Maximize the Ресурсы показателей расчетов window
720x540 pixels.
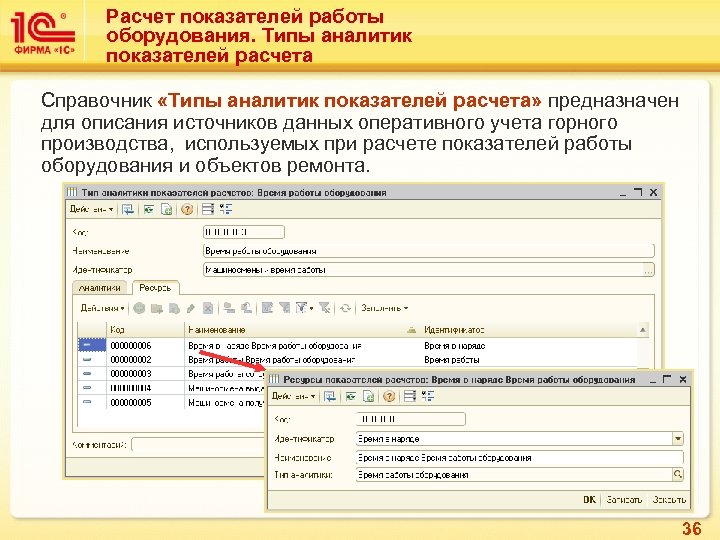point(667,379)
